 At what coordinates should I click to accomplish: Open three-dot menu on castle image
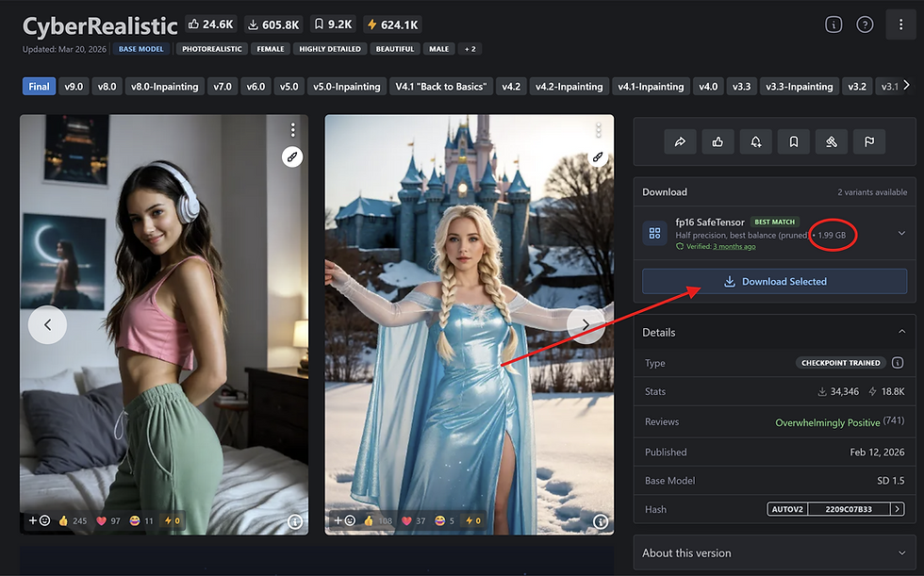tap(598, 129)
